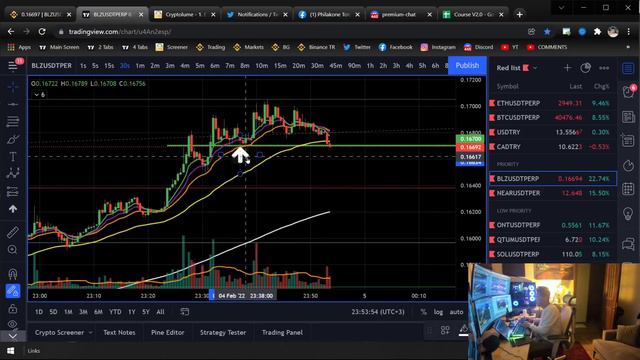This screenshot has height=360, width=640.
Task: Open the Fibonacci retracement tools
Action: click(x=13, y=121)
